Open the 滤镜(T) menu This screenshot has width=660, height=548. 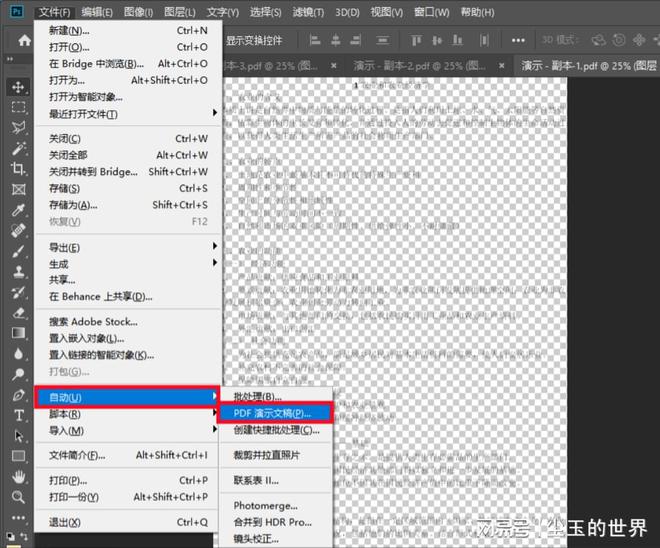point(308,12)
